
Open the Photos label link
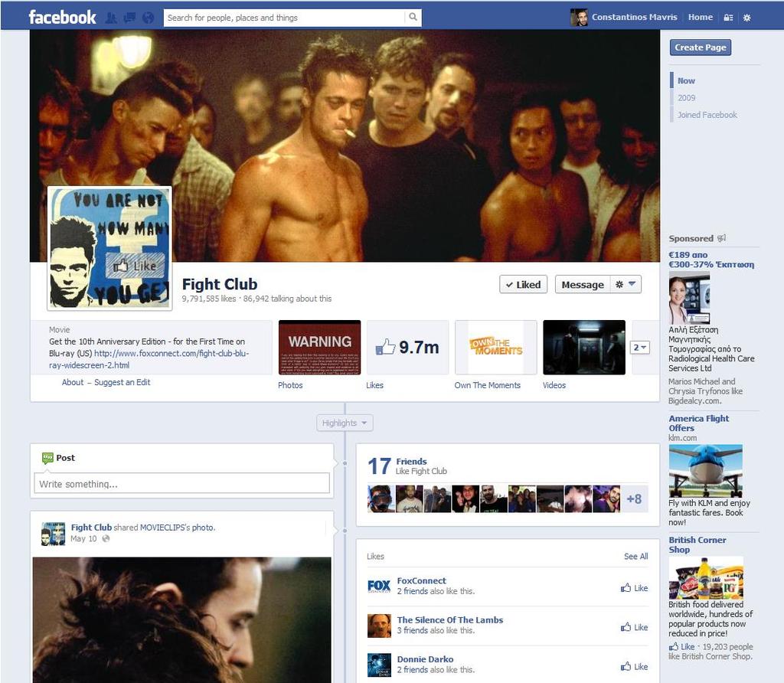click(290, 385)
